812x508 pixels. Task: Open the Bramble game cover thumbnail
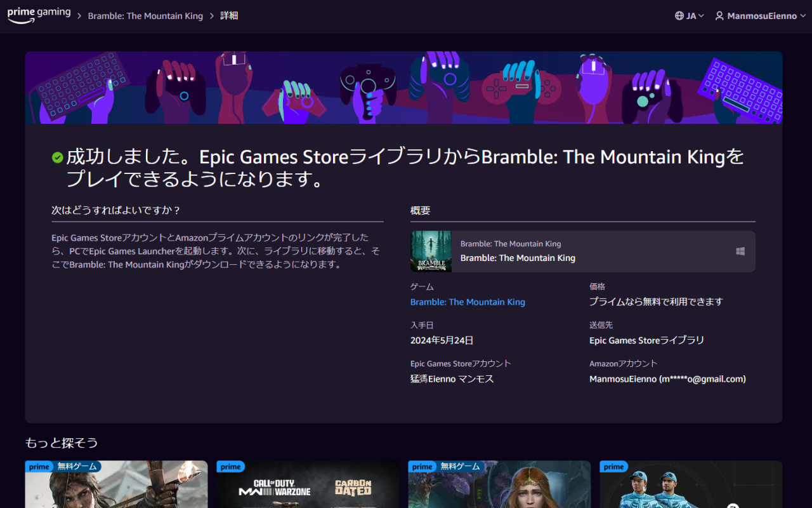click(431, 251)
